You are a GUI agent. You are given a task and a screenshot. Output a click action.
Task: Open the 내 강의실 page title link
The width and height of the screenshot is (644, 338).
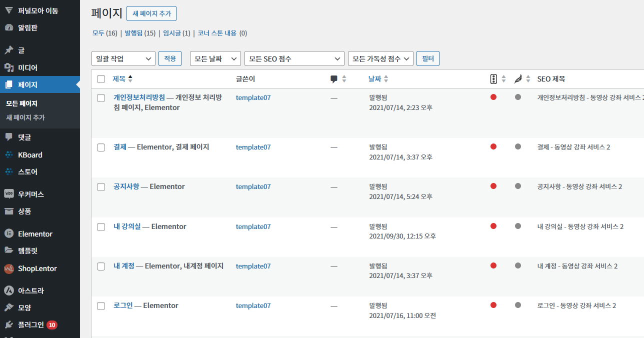127,226
